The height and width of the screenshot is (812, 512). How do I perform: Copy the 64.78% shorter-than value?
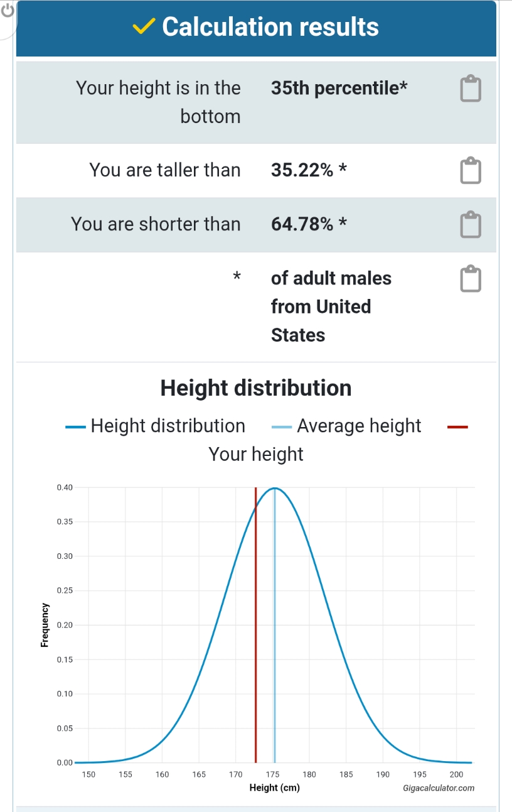pyautogui.click(x=471, y=225)
